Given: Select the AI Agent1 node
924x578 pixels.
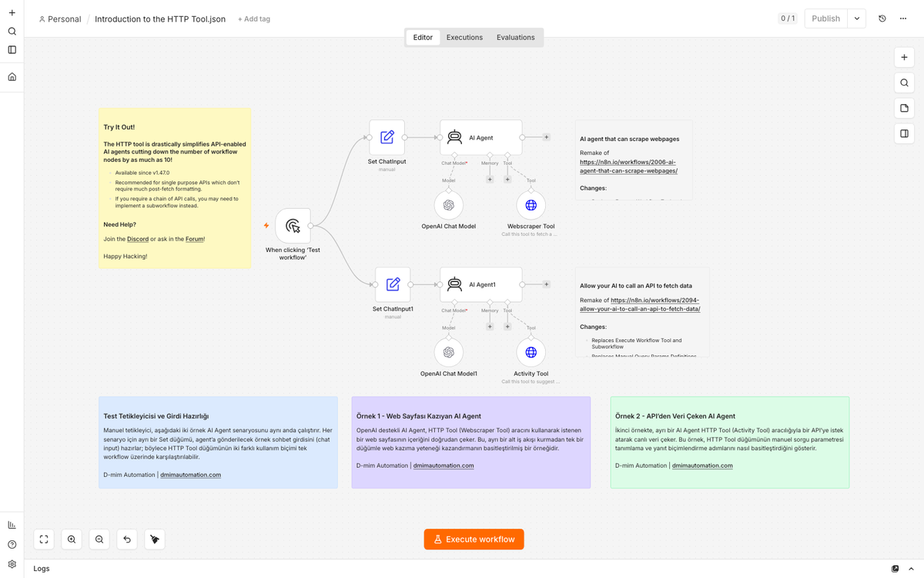Looking at the screenshot, I should [481, 284].
